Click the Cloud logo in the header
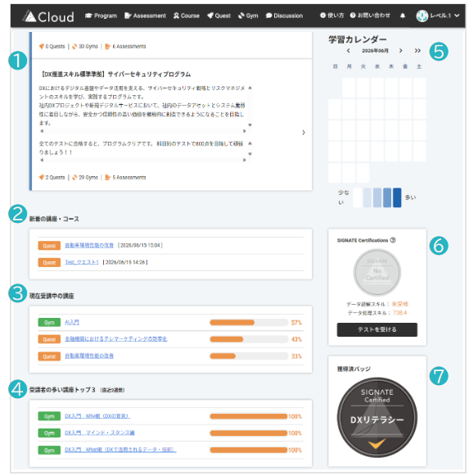 (48, 16)
